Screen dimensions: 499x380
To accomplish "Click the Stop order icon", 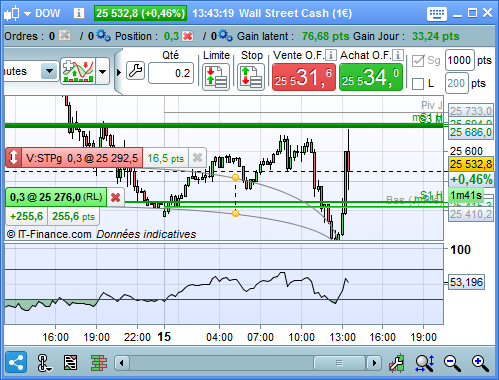I will (x=251, y=77).
